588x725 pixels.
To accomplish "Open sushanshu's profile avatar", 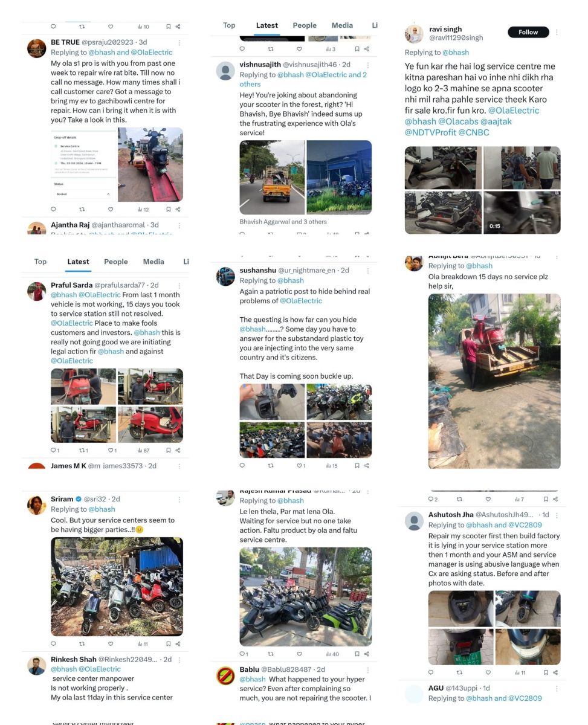I will click(225, 276).
